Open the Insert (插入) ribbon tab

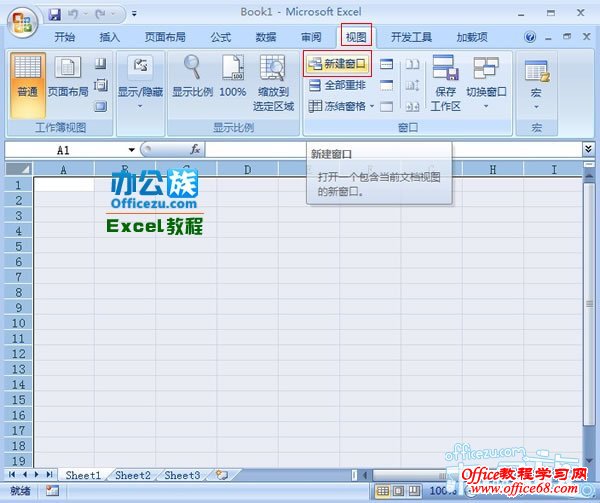(110, 37)
